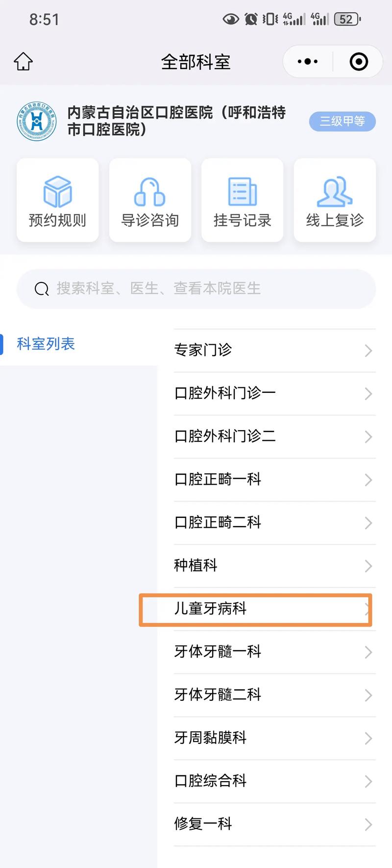Open the 预约规则 (appointment rules) icon
The width and height of the screenshot is (392, 868).
coord(57,200)
